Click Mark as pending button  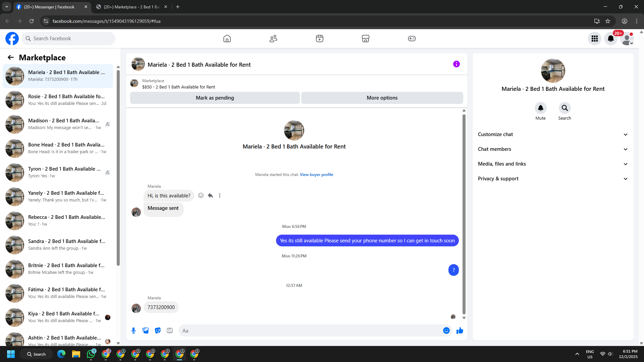coord(215,98)
